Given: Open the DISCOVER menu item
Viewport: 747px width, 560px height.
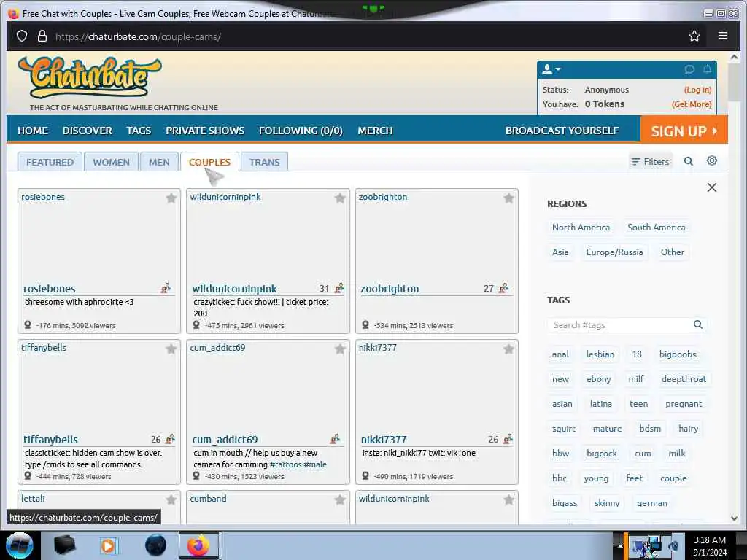Looking at the screenshot, I should (88, 131).
